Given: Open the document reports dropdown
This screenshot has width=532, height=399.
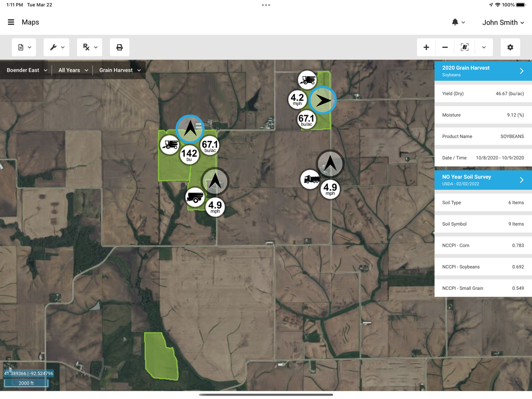Looking at the screenshot, I should tap(24, 47).
